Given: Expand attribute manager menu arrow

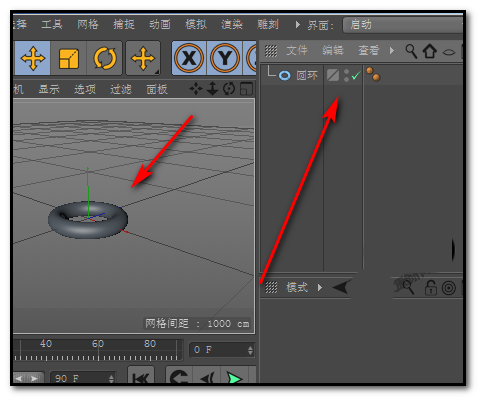Looking at the screenshot, I should pos(320,287).
